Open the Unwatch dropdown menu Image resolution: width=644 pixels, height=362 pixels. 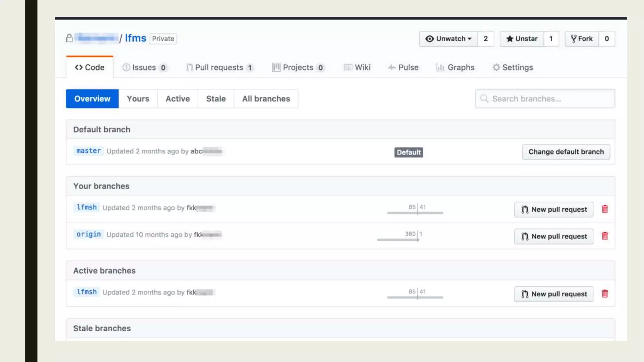(x=448, y=39)
